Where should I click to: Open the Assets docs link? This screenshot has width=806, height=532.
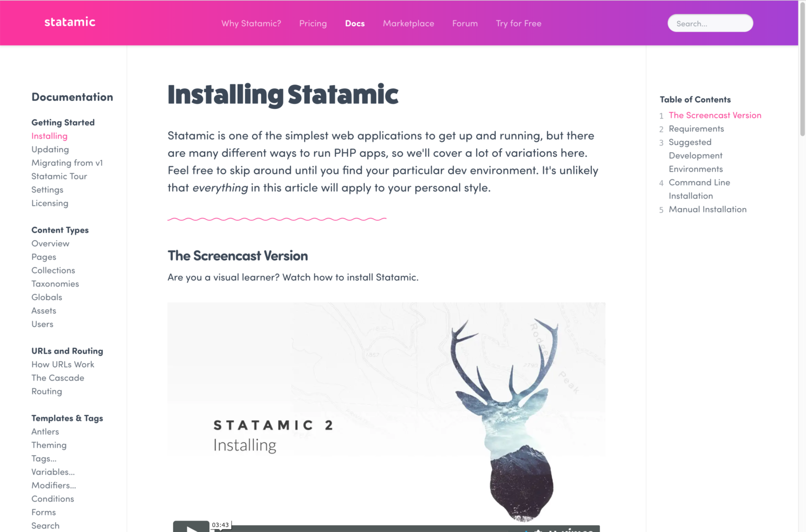[44, 311]
